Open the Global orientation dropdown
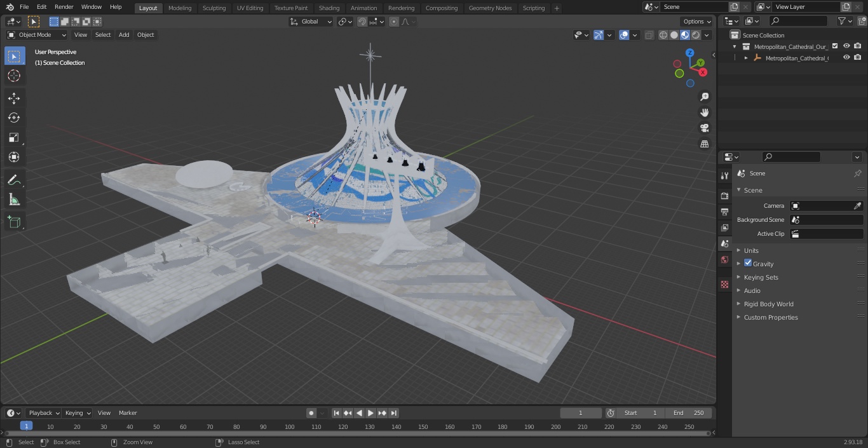This screenshot has height=448, width=868. pyautogui.click(x=311, y=22)
